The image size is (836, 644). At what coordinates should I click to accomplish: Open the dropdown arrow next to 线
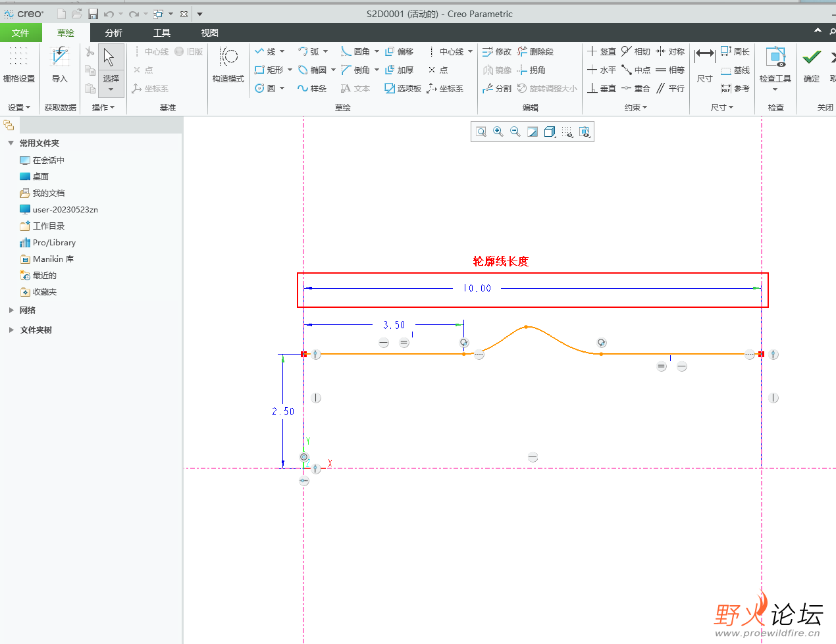[x=282, y=51]
